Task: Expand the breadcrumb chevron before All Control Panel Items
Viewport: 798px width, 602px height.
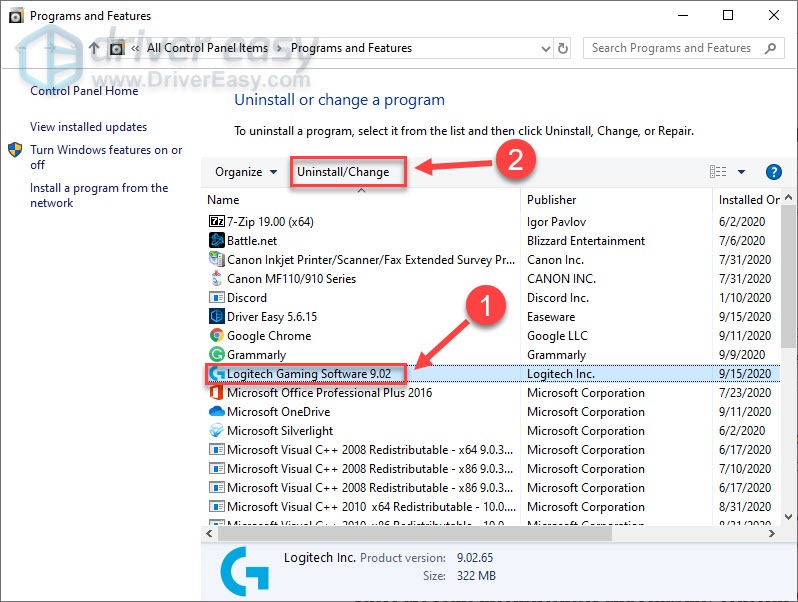Action: (135, 48)
